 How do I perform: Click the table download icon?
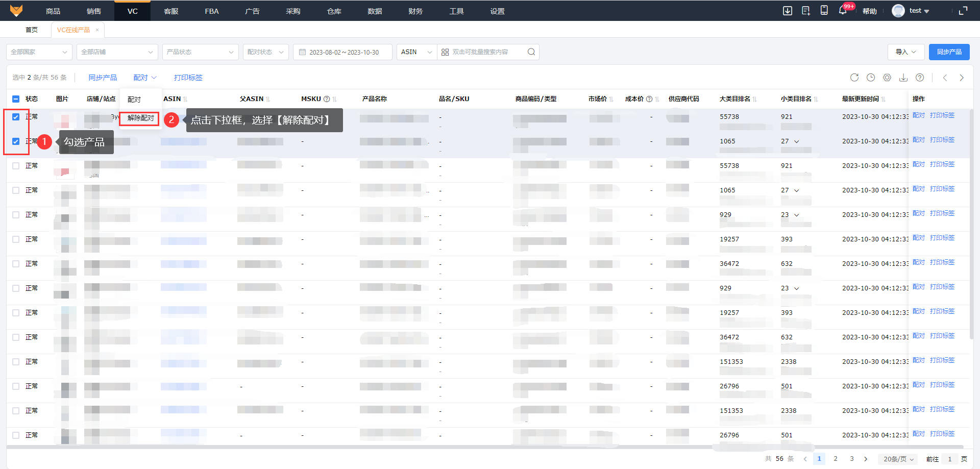pyautogui.click(x=903, y=78)
